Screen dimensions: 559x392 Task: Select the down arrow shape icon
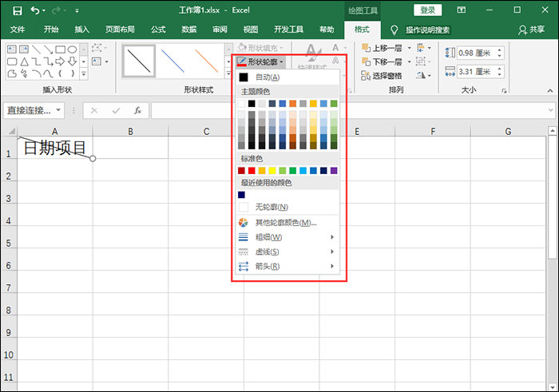73,61
